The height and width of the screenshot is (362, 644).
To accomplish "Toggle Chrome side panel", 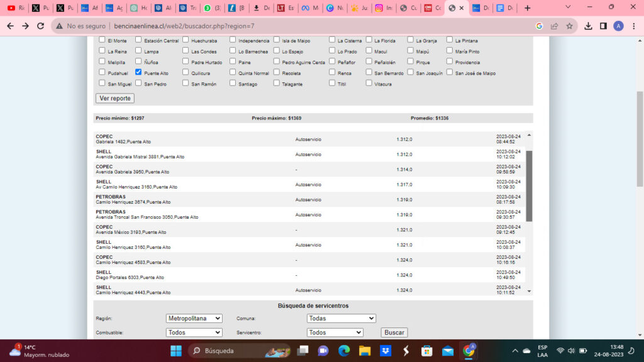I will coord(603,26).
